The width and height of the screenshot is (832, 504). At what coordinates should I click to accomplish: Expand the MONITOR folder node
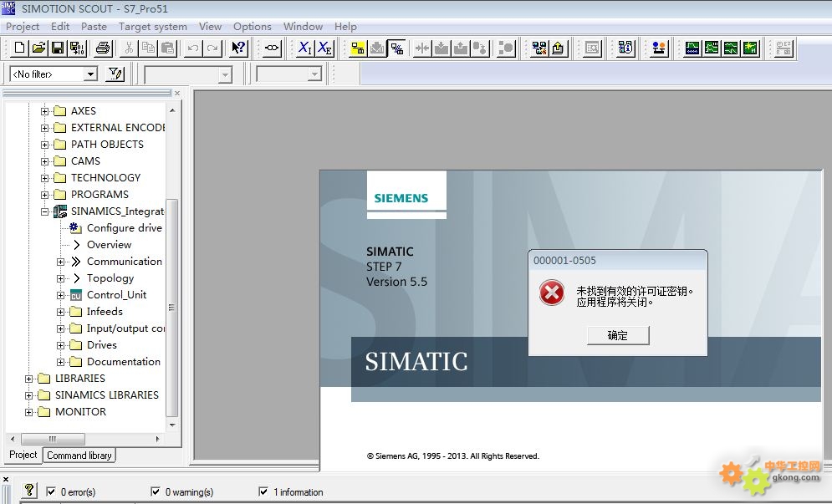[x=28, y=412]
